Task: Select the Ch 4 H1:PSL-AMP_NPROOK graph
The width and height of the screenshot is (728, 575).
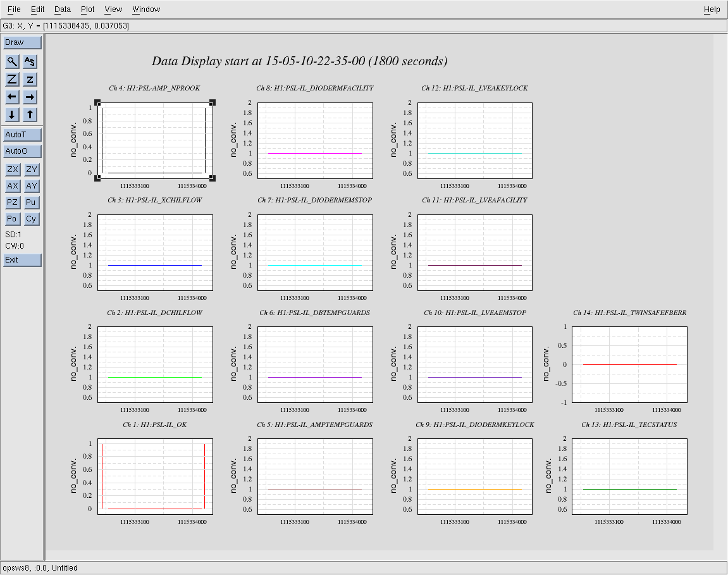Action: 155,140
